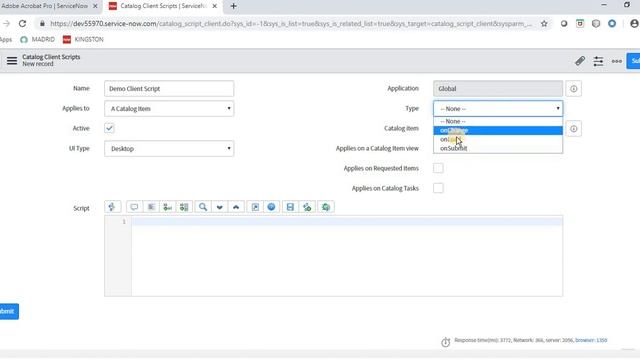Click the Application Global field

point(498,89)
